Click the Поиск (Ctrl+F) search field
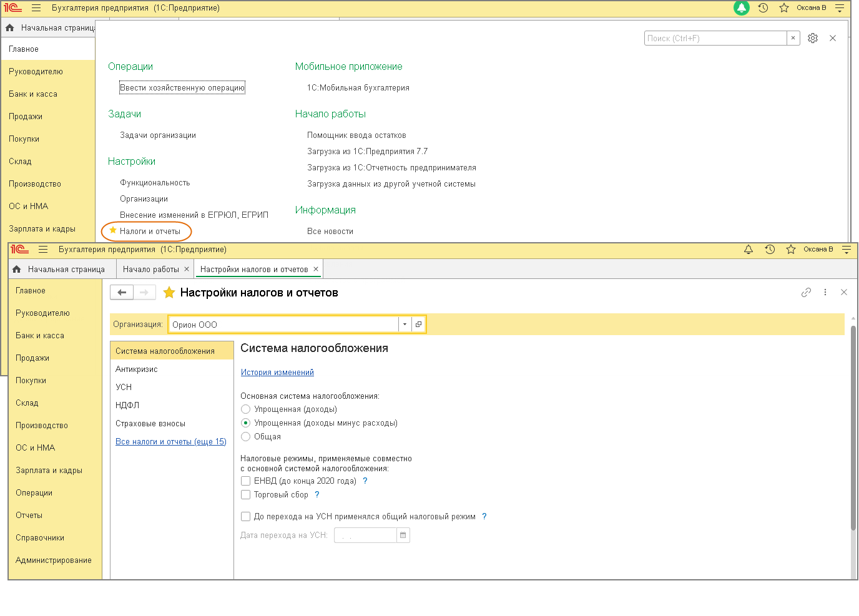This screenshot has height=616, width=859. pyautogui.click(x=715, y=38)
